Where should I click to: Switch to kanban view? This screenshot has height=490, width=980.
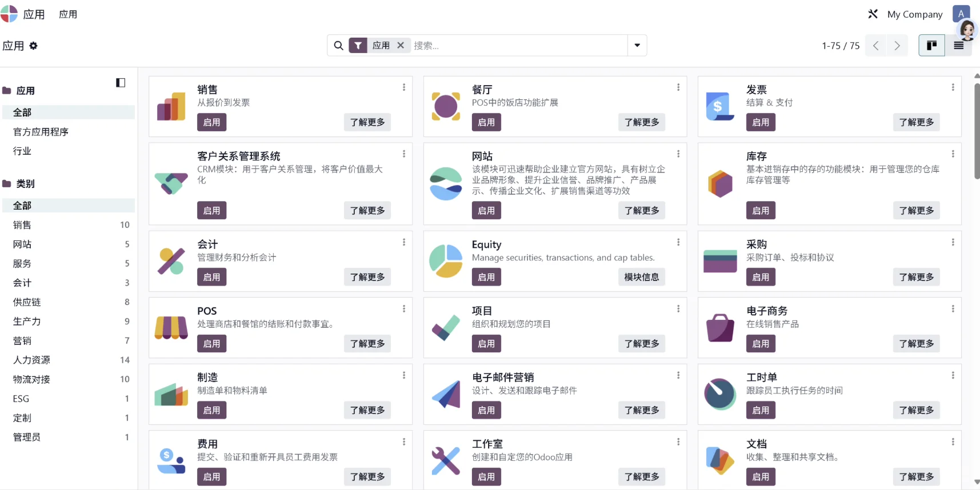tap(931, 46)
